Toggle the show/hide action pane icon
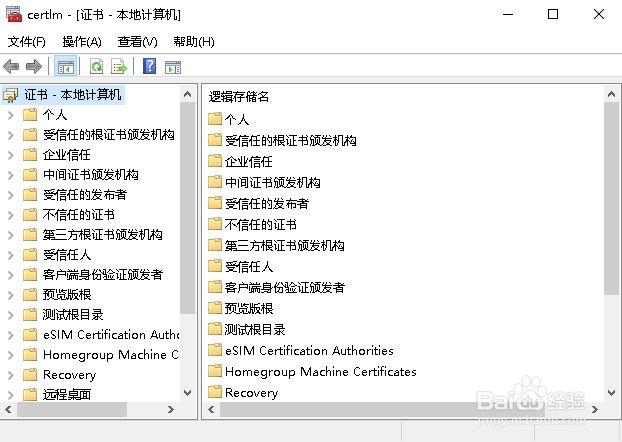The image size is (622, 442). [173, 67]
